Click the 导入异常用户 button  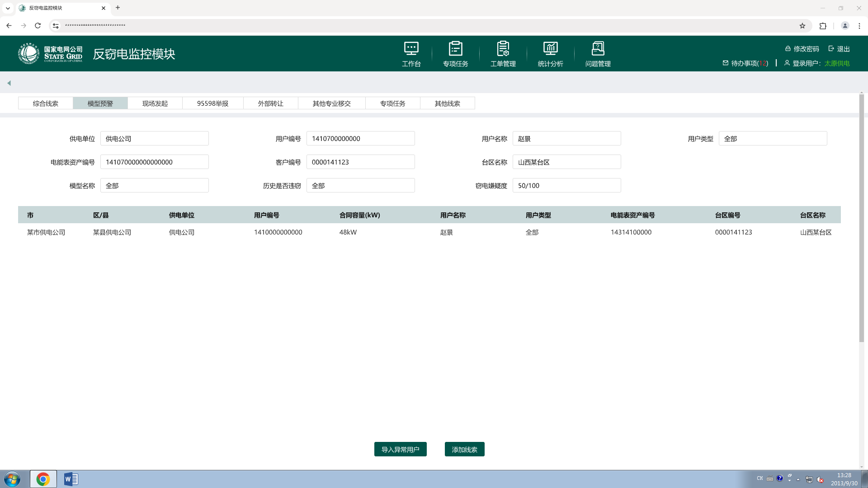pyautogui.click(x=400, y=450)
